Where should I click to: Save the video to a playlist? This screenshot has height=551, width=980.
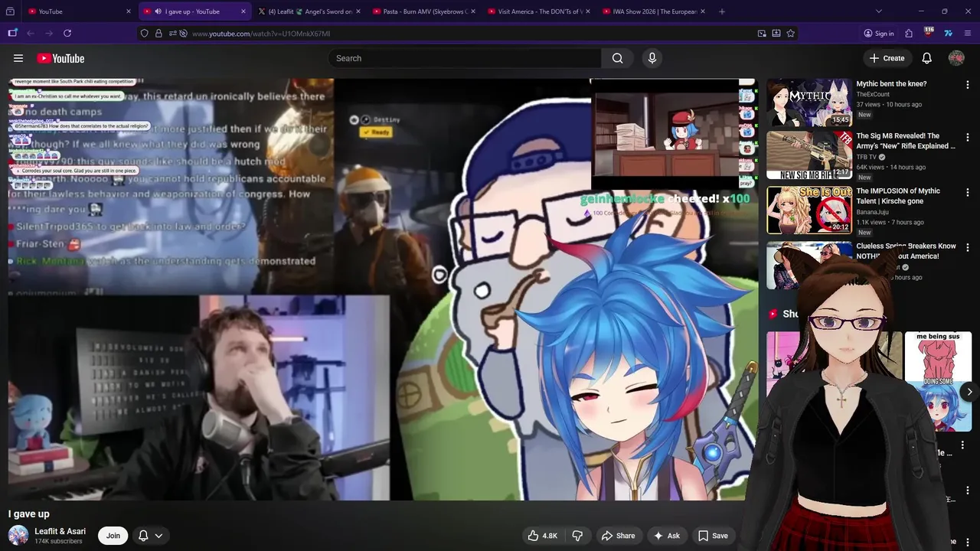[x=713, y=536]
